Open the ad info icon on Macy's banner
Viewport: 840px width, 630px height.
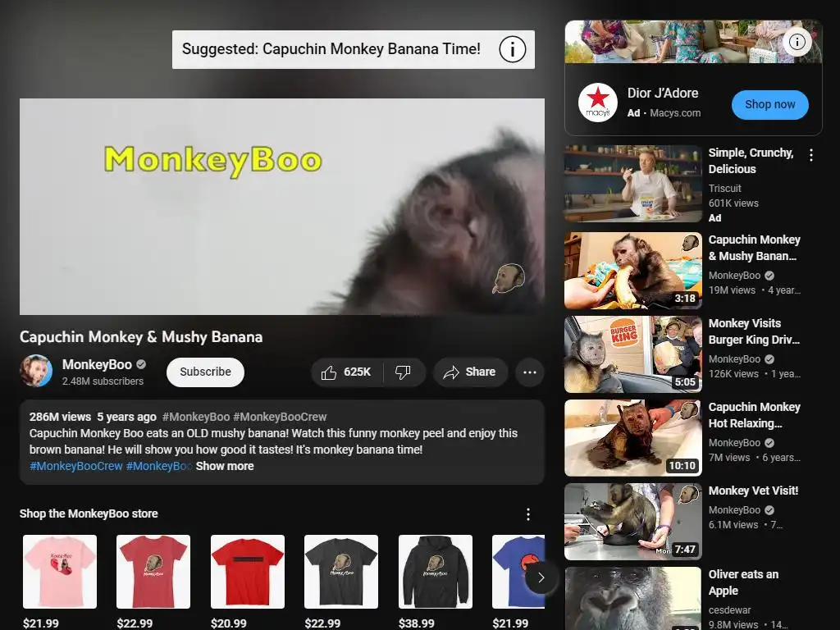797,42
